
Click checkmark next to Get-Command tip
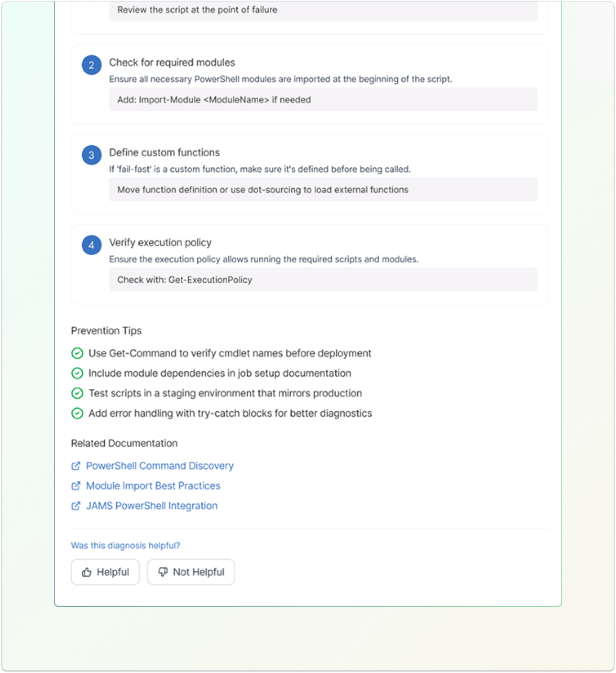[x=77, y=353]
